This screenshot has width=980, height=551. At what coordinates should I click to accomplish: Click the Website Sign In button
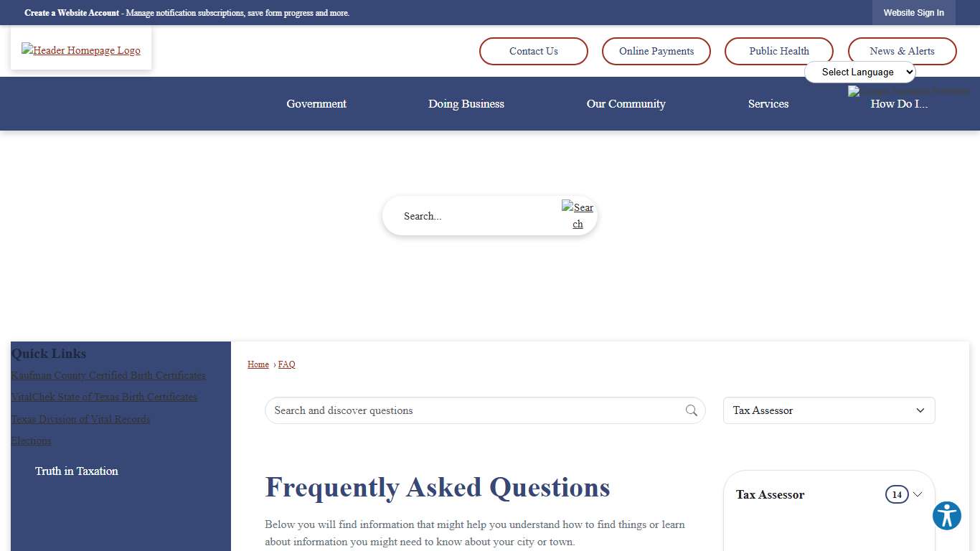[914, 12]
